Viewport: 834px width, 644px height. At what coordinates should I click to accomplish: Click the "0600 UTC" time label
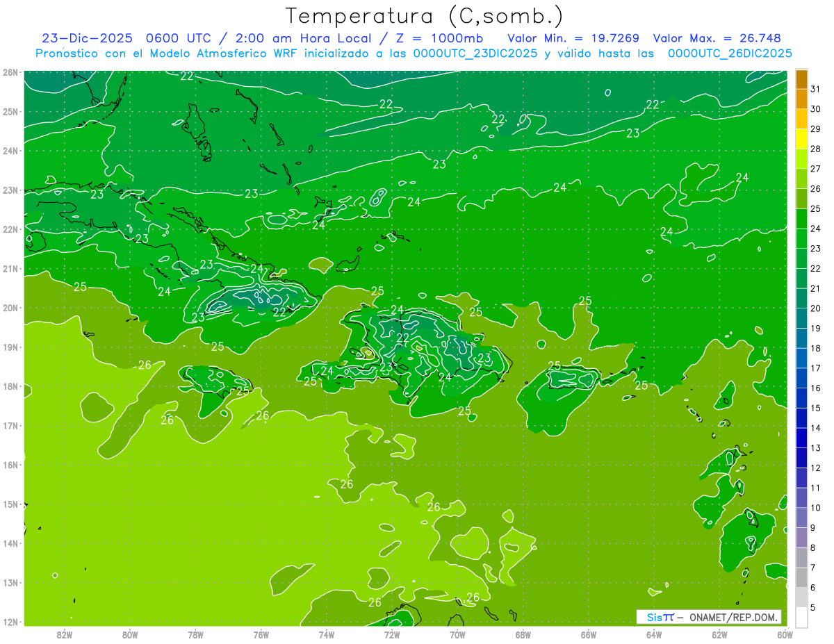tap(178, 38)
